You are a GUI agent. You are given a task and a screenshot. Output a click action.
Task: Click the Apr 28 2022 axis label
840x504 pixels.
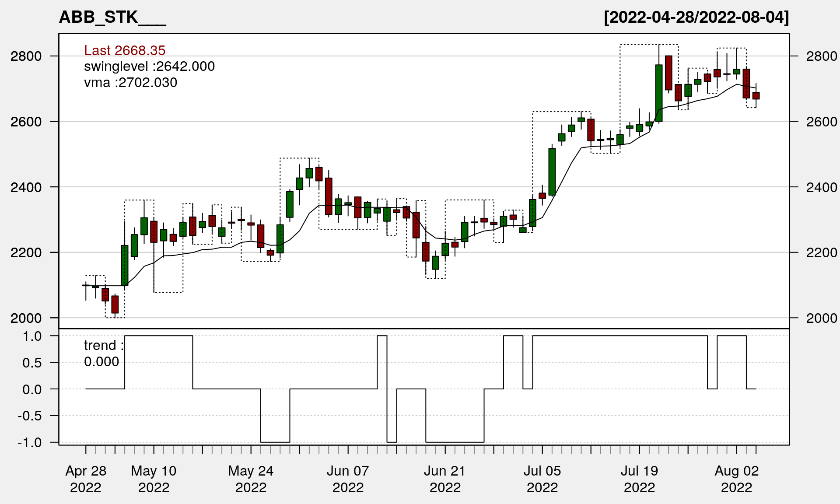coord(86,479)
